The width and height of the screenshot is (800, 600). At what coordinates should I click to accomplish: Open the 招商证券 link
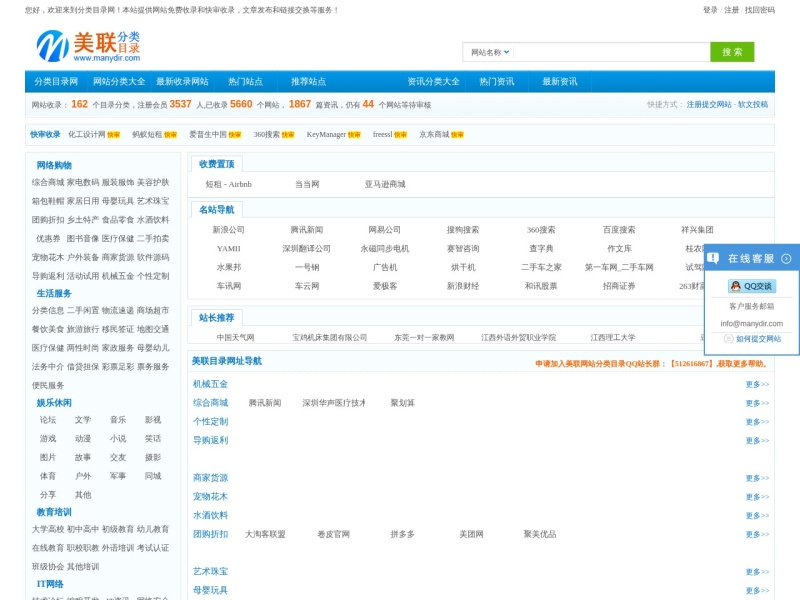619,286
